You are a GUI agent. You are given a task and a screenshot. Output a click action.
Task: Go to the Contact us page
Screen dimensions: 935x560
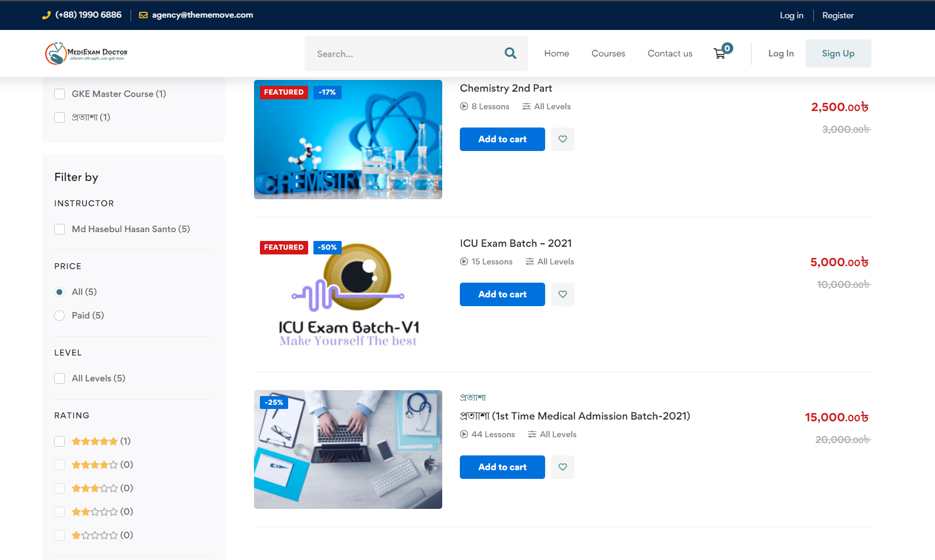(670, 53)
